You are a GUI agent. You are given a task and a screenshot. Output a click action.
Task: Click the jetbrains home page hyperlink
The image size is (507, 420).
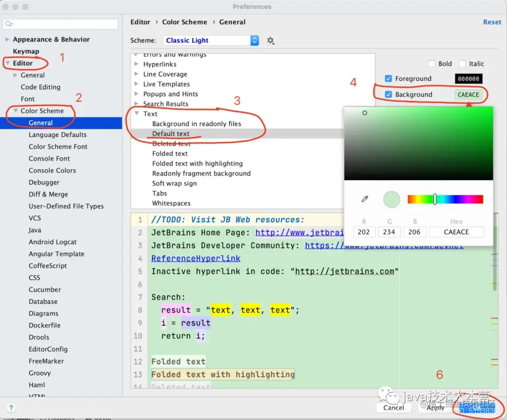click(300, 233)
